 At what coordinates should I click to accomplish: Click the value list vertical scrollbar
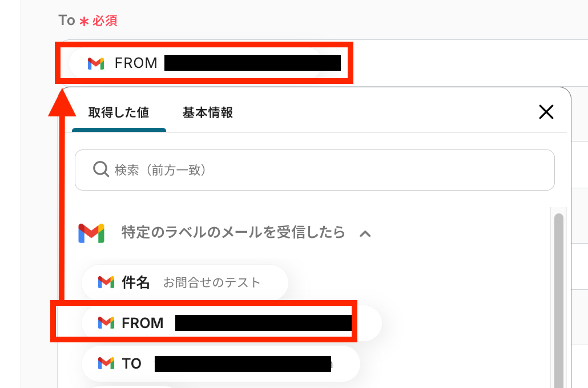[558, 297]
